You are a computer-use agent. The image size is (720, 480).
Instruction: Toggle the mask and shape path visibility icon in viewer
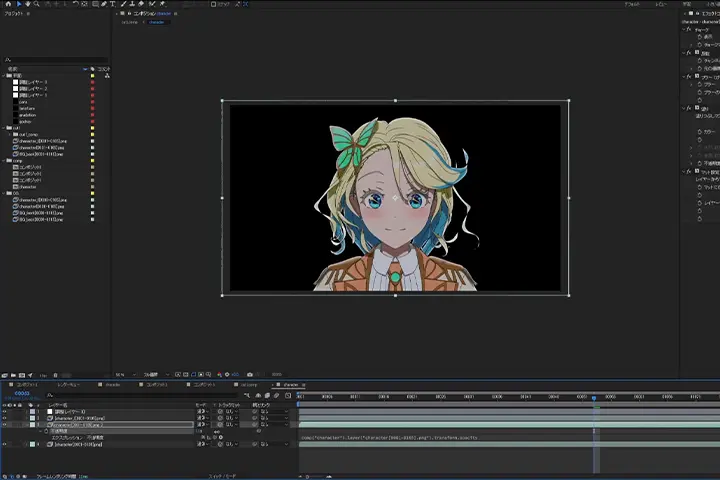[x=193, y=375]
